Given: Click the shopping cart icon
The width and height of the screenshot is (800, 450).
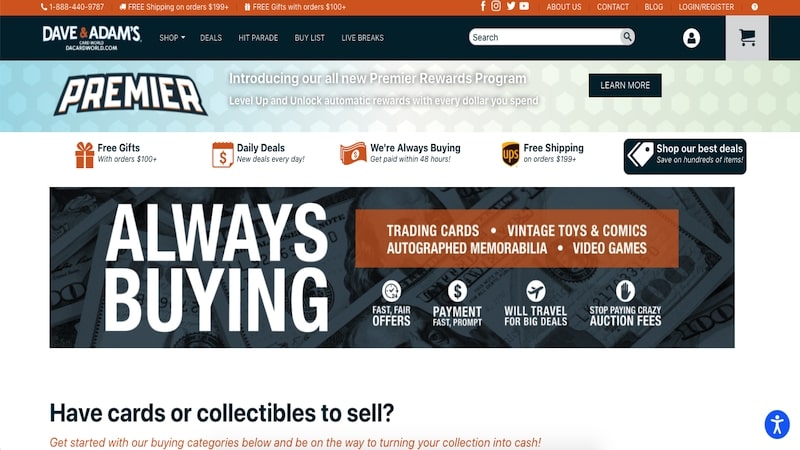Looking at the screenshot, I should tap(747, 38).
